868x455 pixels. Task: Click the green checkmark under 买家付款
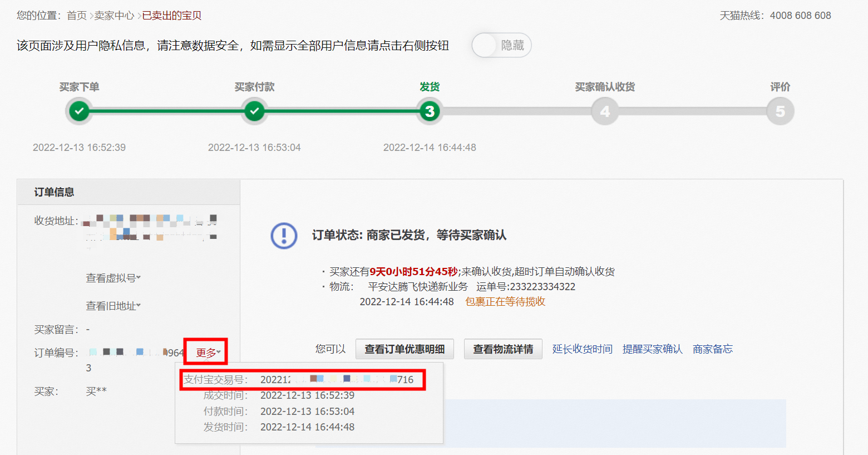coord(254,111)
